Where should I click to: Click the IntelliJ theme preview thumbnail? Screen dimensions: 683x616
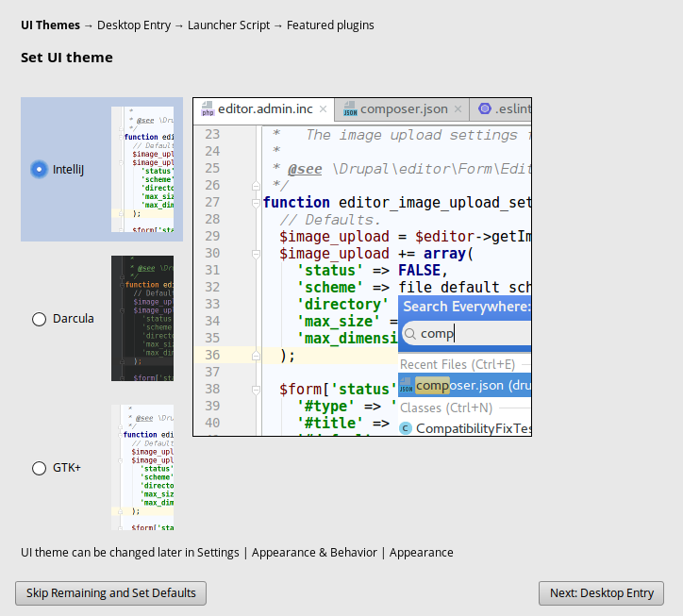142,169
